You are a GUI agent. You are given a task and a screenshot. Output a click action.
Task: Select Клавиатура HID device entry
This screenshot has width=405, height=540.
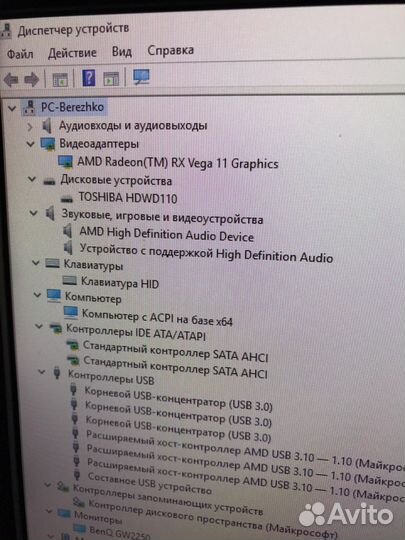[120, 283]
